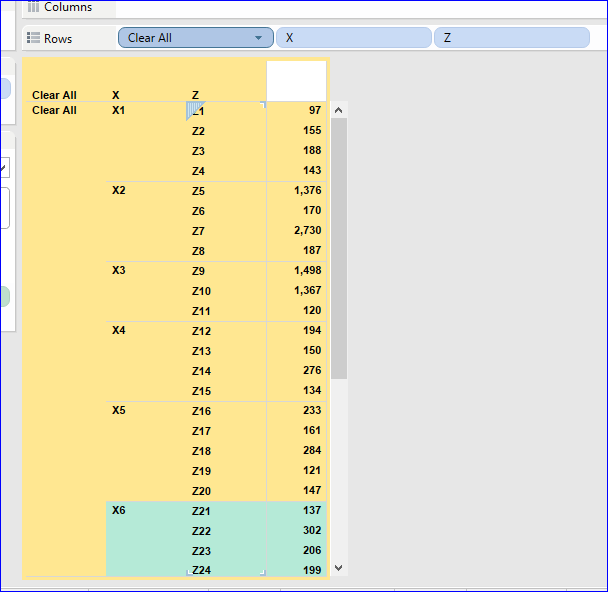Click the Z13 row label
This screenshot has width=608, height=592.
(201, 351)
